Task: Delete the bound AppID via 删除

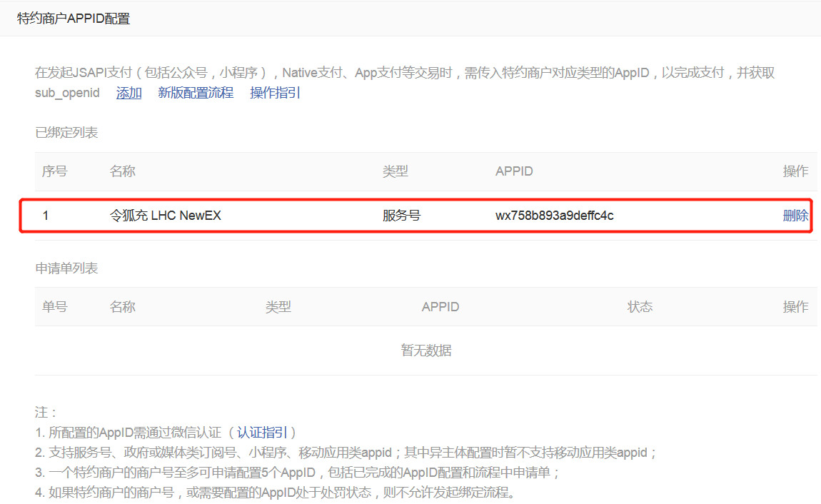Action: 795,216
